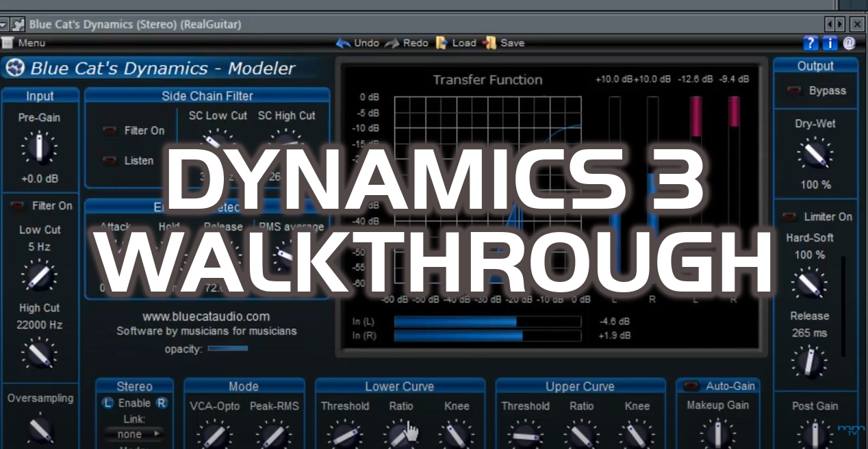Click the -9.4 dB meter readout
This screenshot has height=449, width=868.
click(734, 79)
